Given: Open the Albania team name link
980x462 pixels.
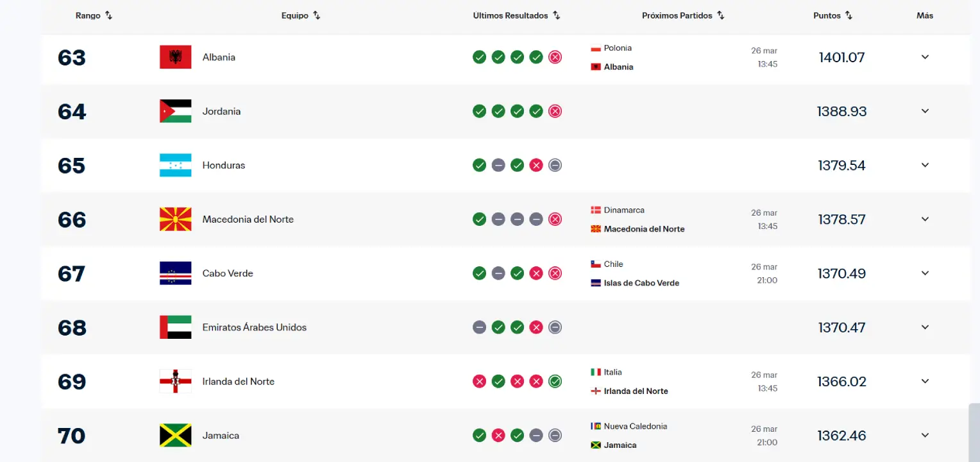Looking at the screenshot, I should pos(219,57).
